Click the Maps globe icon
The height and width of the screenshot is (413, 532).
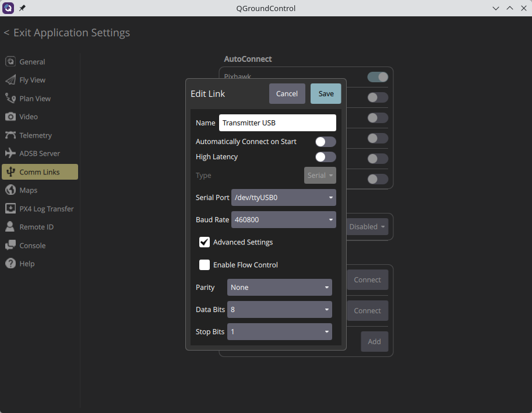coord(10,190)
